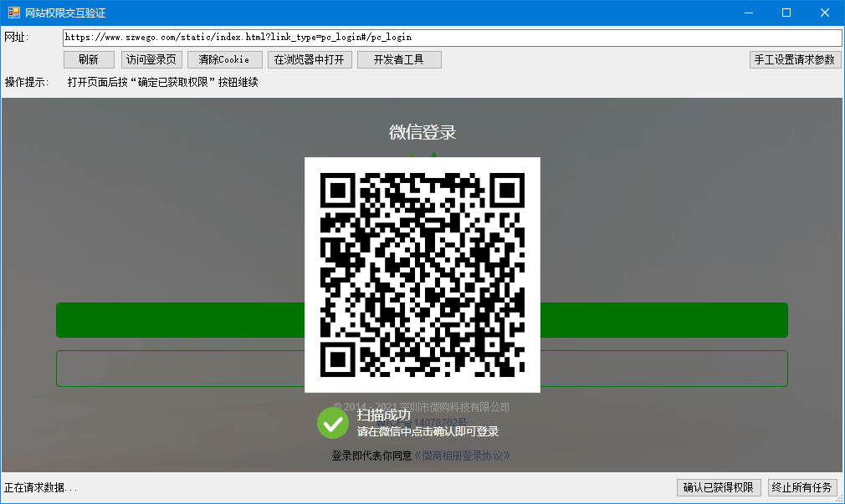Click the 扫描成功 status text
The height and width of the screenshot is (504, 845).
384,415
